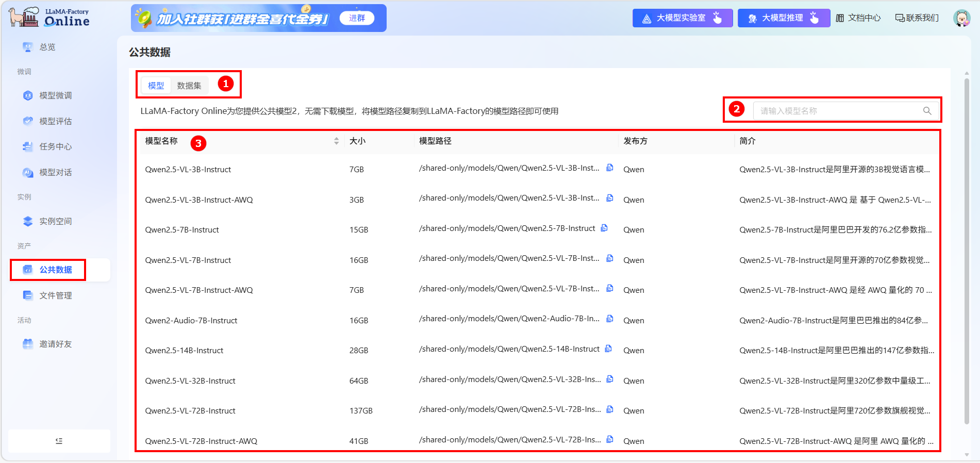The width and height of the screenshot is (980, 463).
Task: Click the 简介 column header
Action: pos(748,141)
